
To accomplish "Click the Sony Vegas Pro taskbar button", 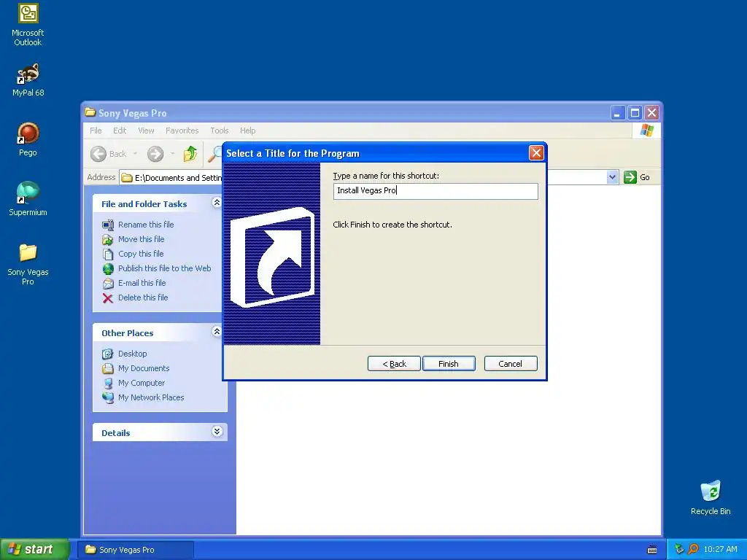I will pos(136,550).
